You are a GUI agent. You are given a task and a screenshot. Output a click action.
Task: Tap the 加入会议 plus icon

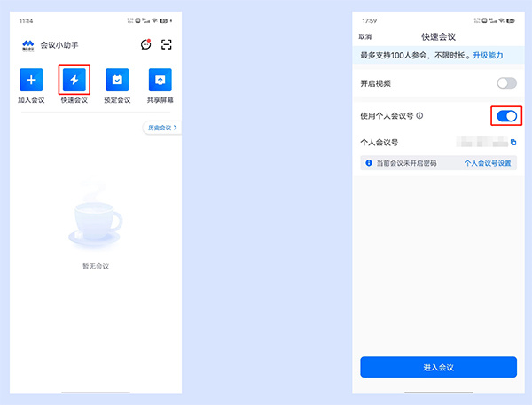[x=31, y=80]
